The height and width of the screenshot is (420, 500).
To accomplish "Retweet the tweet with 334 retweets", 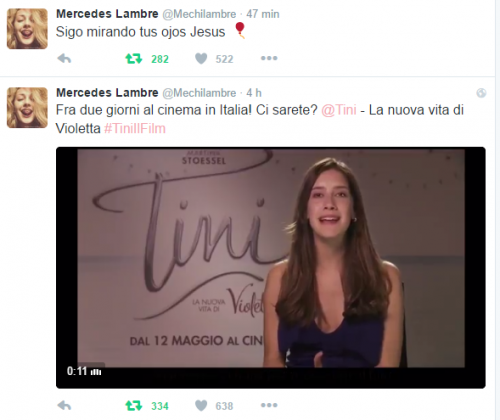I will coord(134,406).
